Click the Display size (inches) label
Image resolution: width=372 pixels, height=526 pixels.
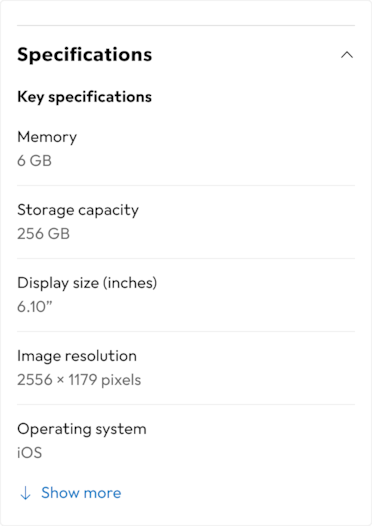(87, 283)
